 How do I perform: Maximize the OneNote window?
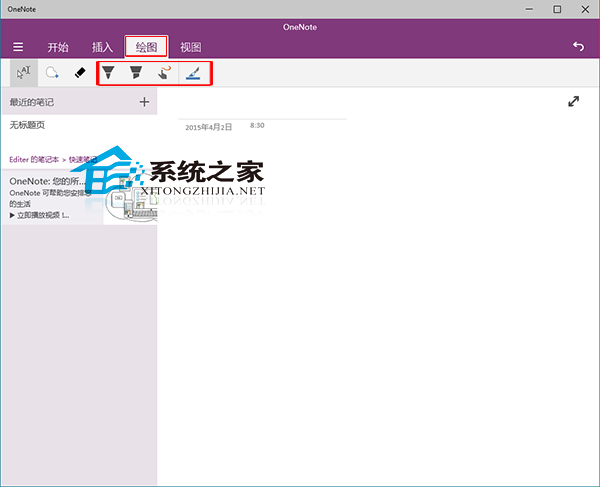[x=557, y=9]
